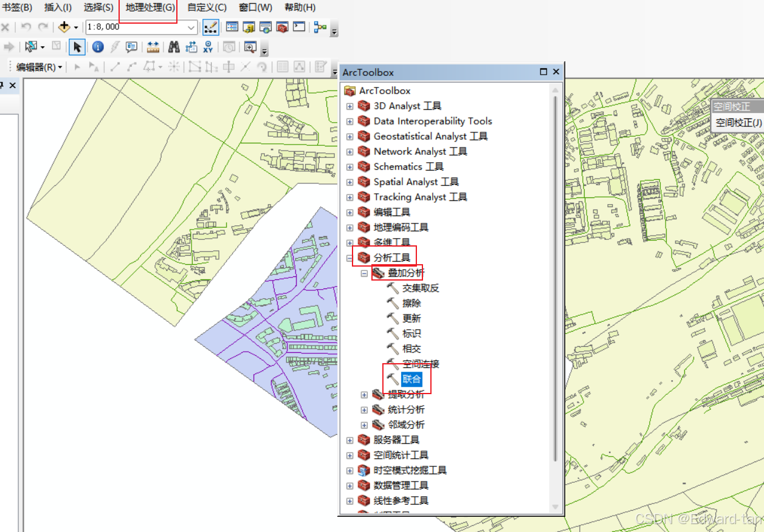Open the 窗口(W) menu

[255, 8]
